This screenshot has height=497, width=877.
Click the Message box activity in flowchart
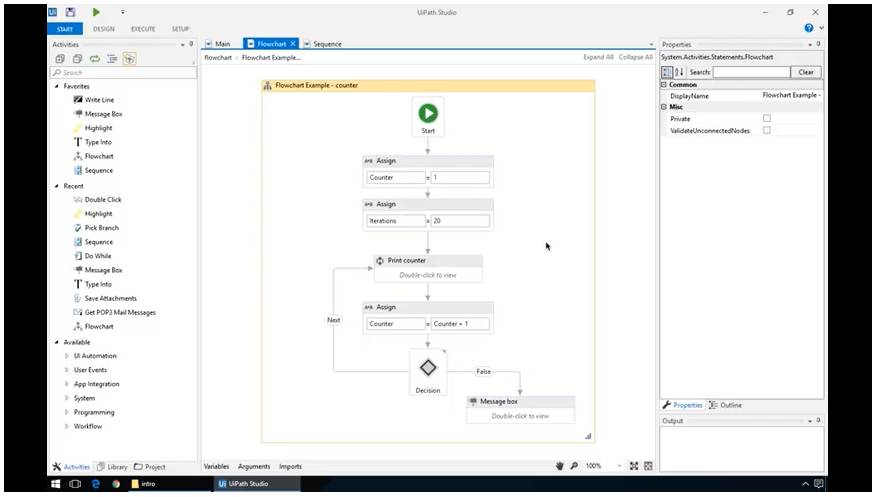(520, 409)
